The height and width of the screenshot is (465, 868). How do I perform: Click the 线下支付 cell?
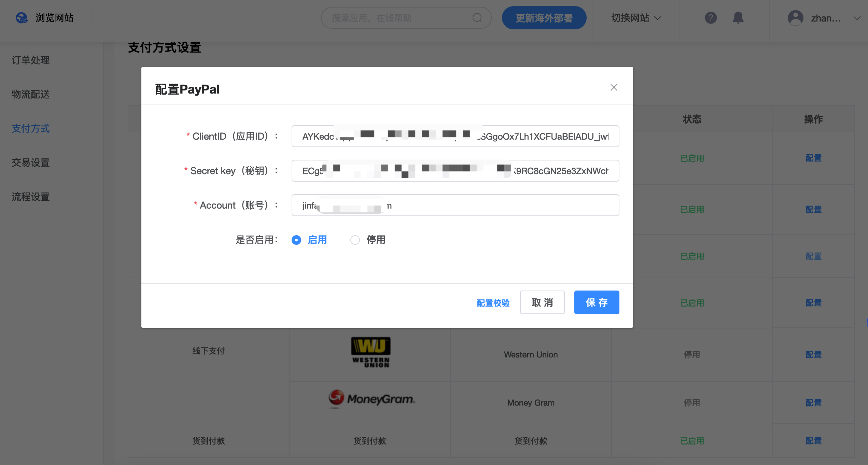[x=208, y=351]
